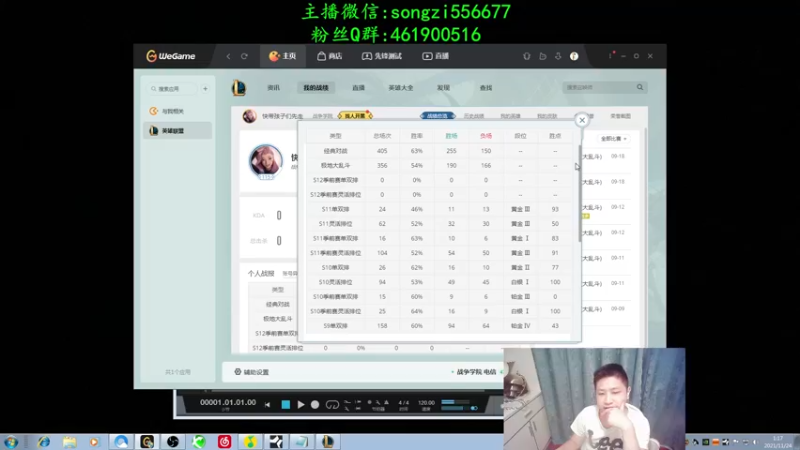
Task: Click the 段位 column header
Action: 520,136
